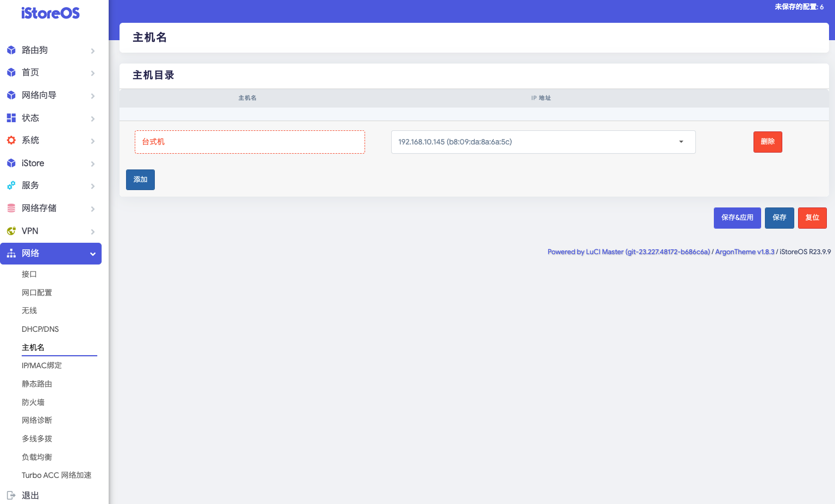Click the 首页 home icon
The height and width of the screenshot is (504, 835).
[x=11, y=72]
